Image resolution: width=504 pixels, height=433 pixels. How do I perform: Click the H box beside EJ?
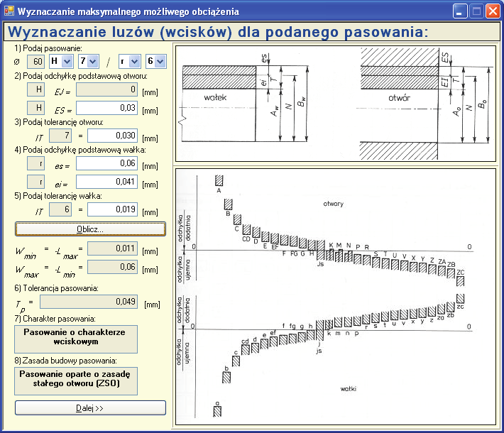coord(35,89)
